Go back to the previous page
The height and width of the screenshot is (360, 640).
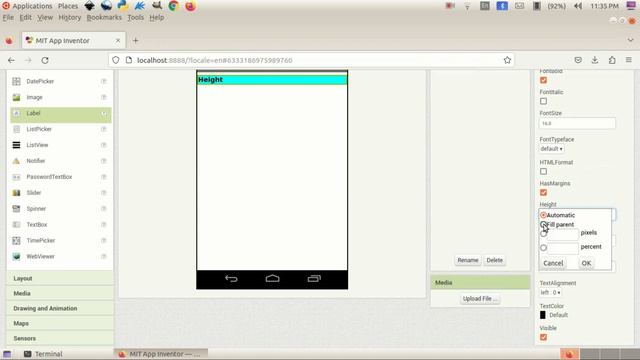tap(11, 60)
